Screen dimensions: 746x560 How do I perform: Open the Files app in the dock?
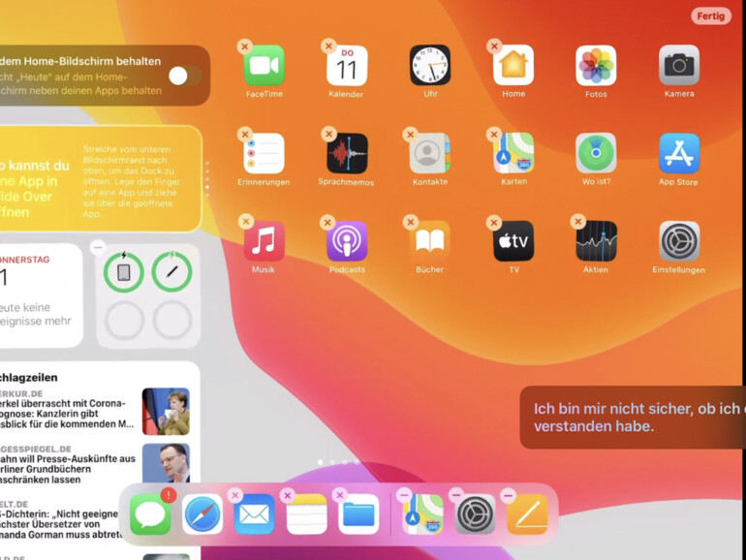click(x=358, y=514)
